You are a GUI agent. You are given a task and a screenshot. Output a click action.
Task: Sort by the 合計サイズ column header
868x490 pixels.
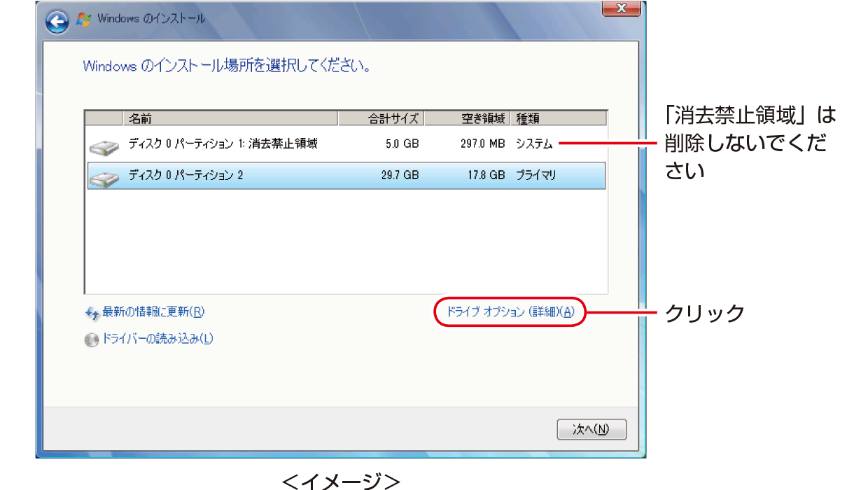381,118
